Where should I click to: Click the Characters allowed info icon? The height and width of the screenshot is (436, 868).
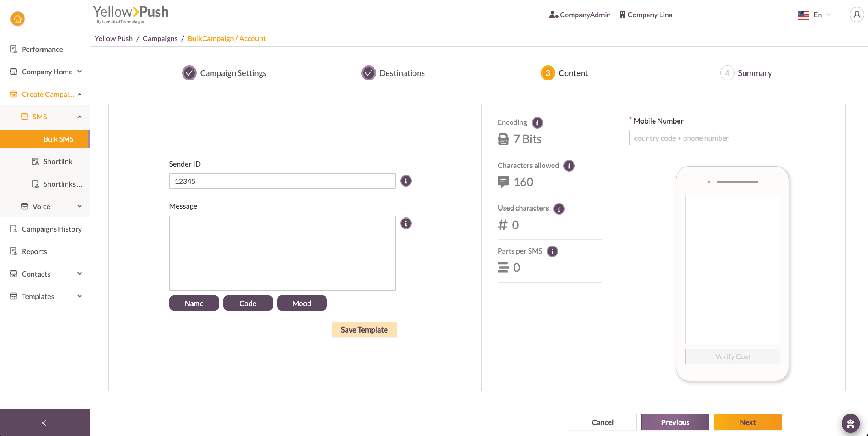pyautogui.click(x=569, y=166)
